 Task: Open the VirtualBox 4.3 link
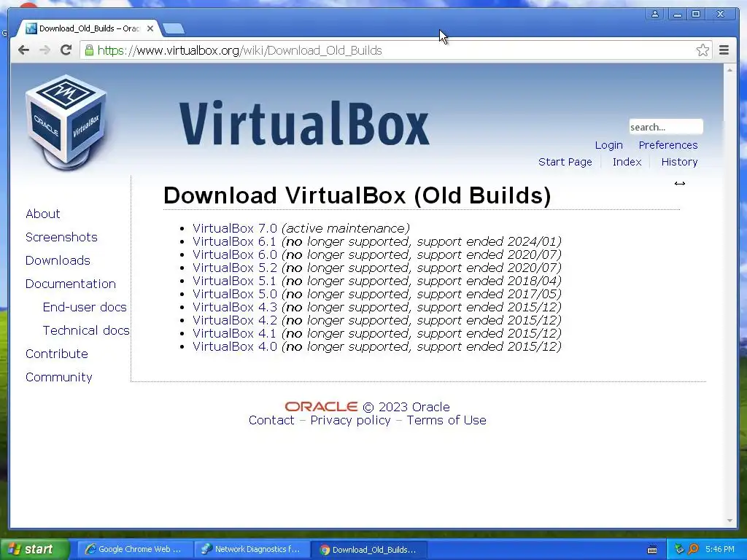235,307
